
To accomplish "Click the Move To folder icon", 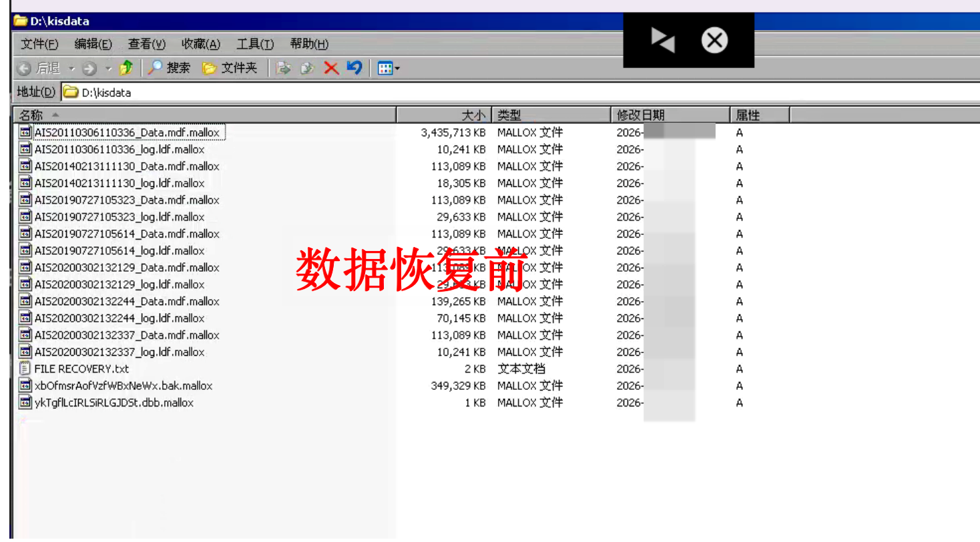I will (284, 68).
